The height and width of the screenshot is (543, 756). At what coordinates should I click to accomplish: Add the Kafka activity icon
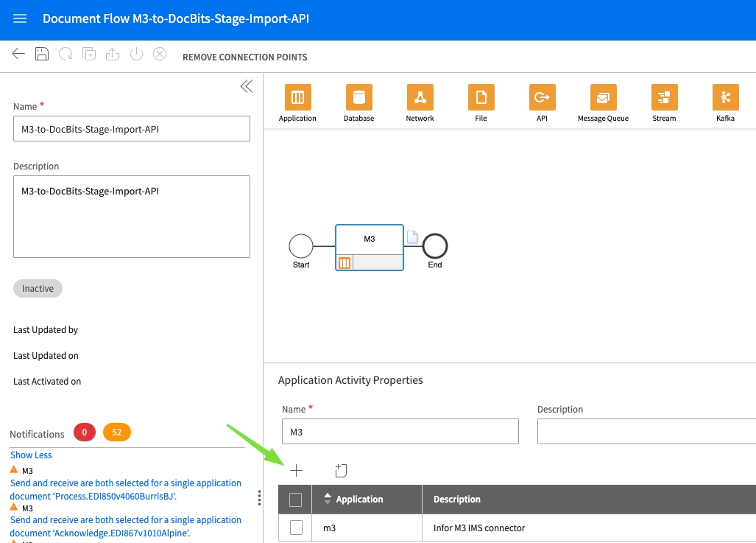(725, 97)
